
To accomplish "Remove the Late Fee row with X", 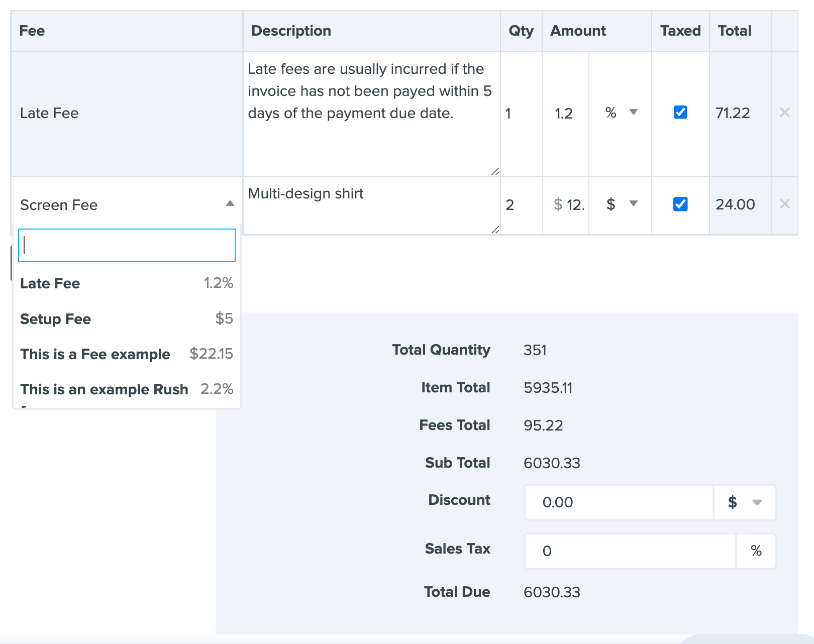I will (x=784, y=113).
